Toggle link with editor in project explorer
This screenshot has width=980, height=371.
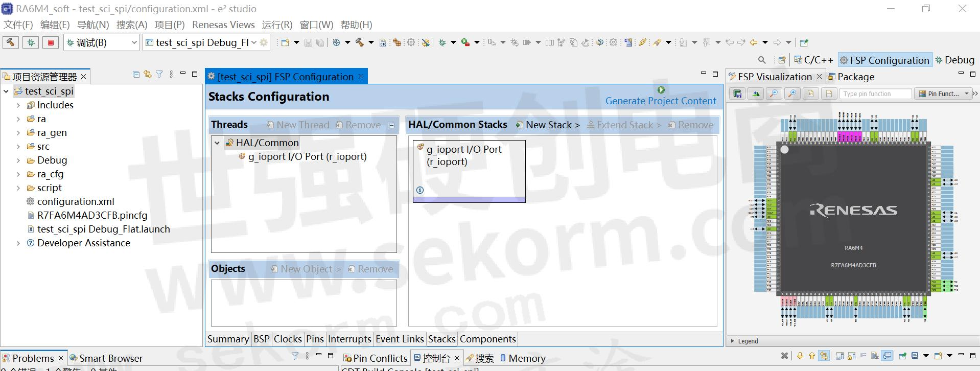148,75
